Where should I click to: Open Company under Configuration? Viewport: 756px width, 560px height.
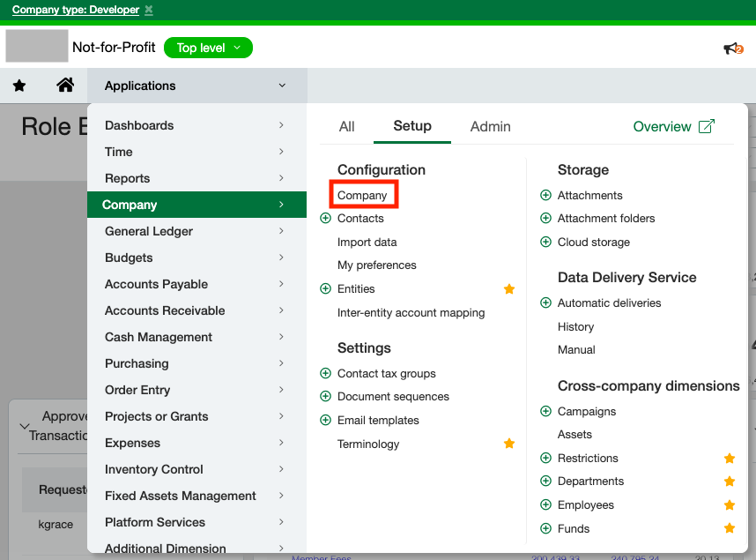click(362, 195)
